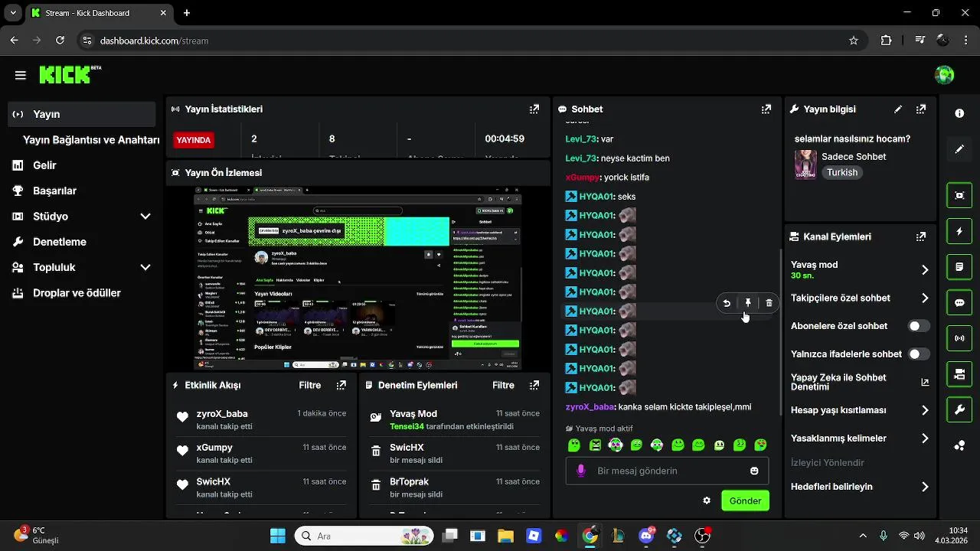Open Yasaklanmış kelimeler chevron
This screenshot has width=980, height=551.
tap(925, 439)
